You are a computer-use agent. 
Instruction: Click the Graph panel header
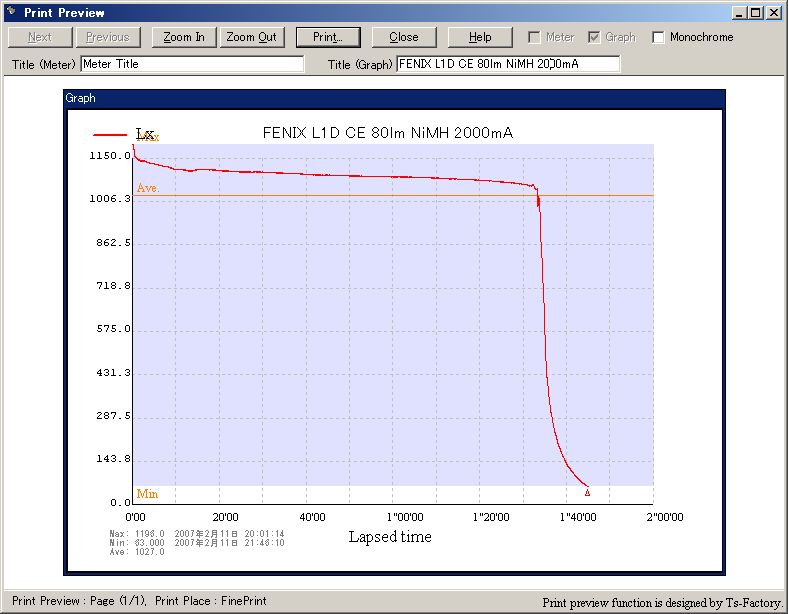coord(395,98)
